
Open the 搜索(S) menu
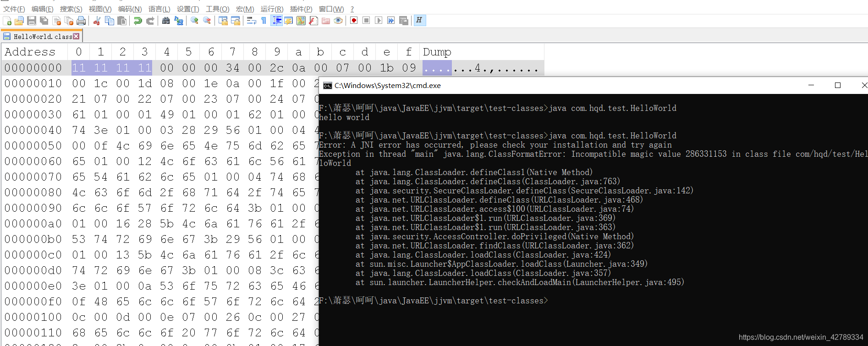click(x=71, y=9)
